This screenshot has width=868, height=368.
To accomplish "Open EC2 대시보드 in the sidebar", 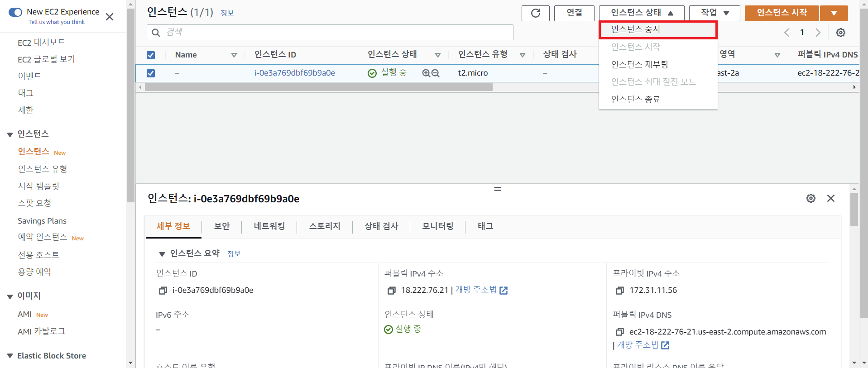I will click(41, 43).
